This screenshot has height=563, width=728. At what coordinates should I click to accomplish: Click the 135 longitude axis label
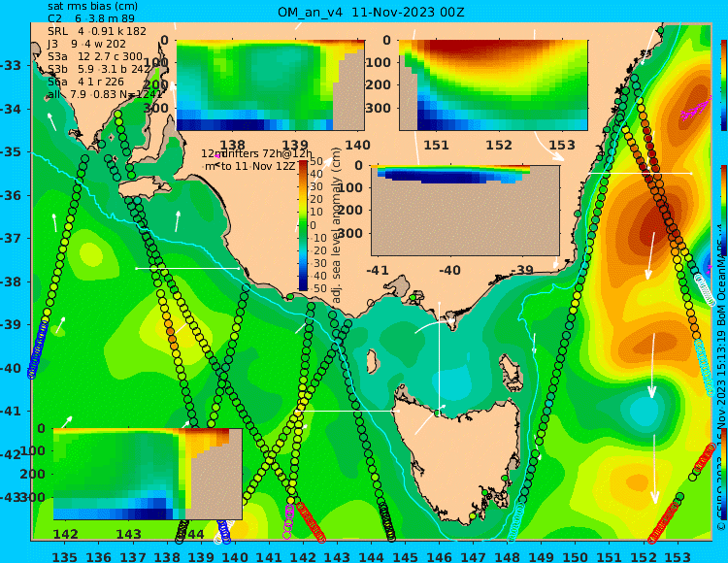click(64, 556)
